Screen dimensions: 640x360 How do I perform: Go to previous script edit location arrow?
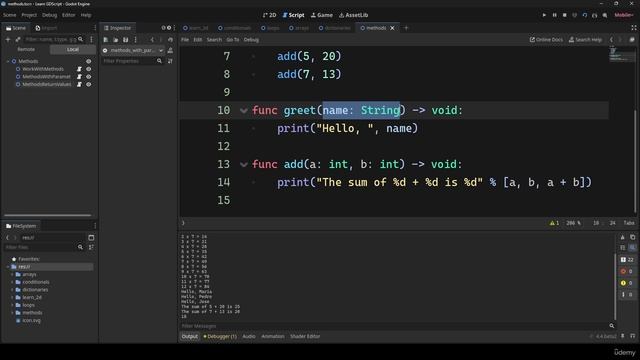(x=611, y=40)
